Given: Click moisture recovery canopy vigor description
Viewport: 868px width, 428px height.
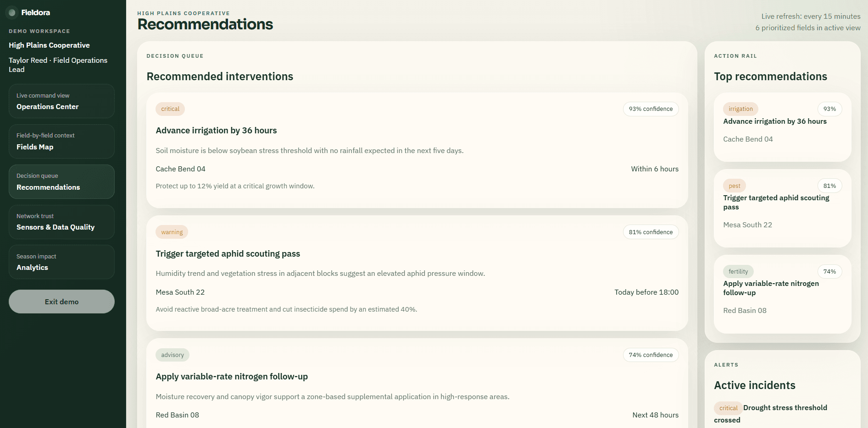Looking at the screenshot, I should pyautogui.click(x=333, y=396).
